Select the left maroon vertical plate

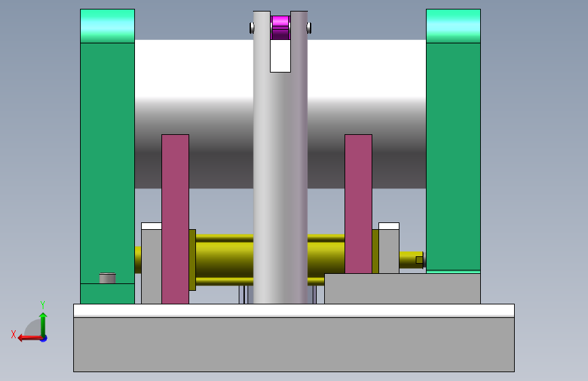click(x=175, y=219)
